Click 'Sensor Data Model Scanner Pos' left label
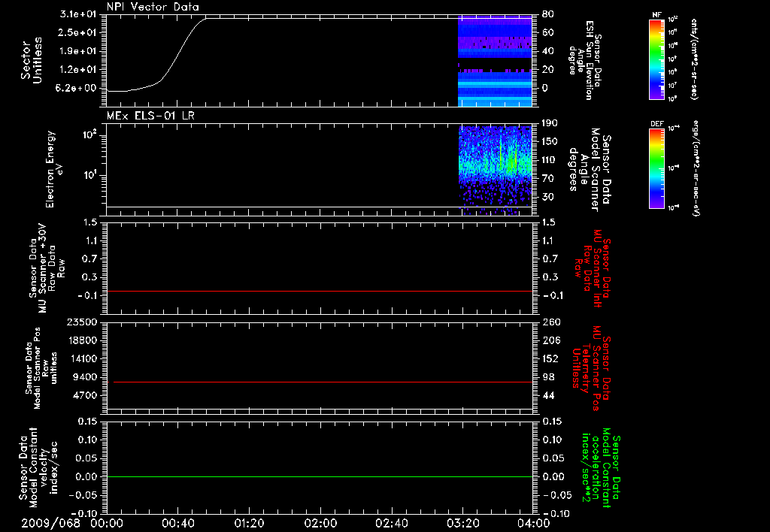The image size is (770, 532). click(x=41, y=369)
